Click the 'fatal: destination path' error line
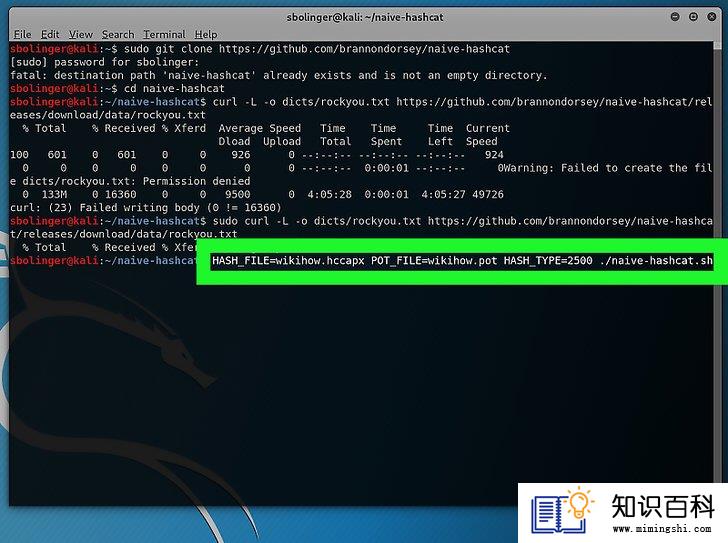Viewport: 728px width, 543px height. [x=279, y=75]
